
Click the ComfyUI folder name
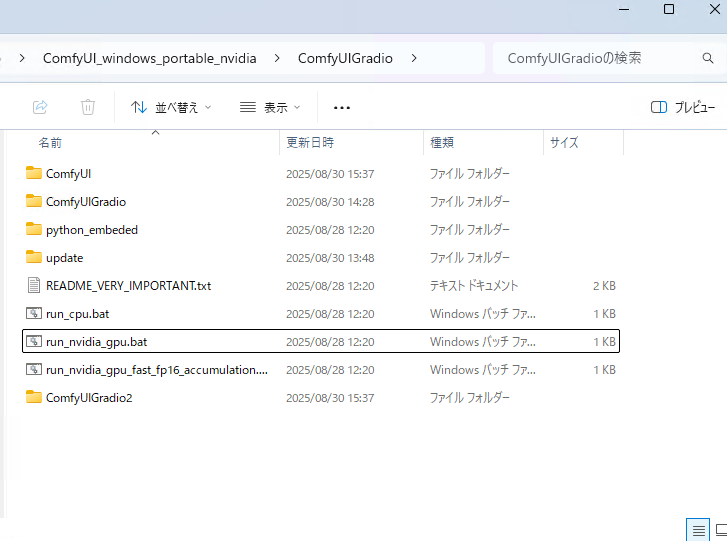point(68,174)
